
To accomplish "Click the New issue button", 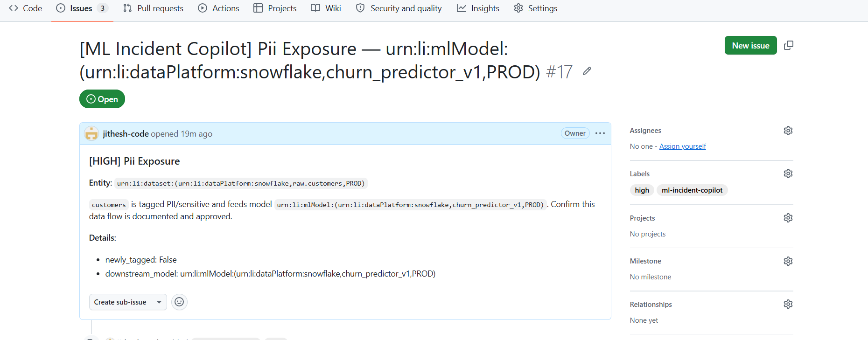I will click(750, 45).
